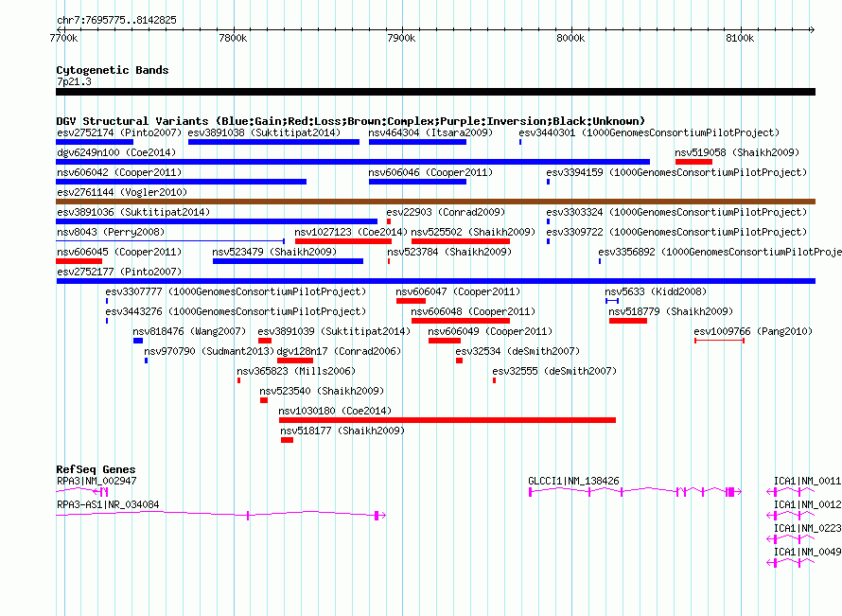
Task: Click the black 7p21.3 cytogenetic band bar
Action: pos(435,92)
